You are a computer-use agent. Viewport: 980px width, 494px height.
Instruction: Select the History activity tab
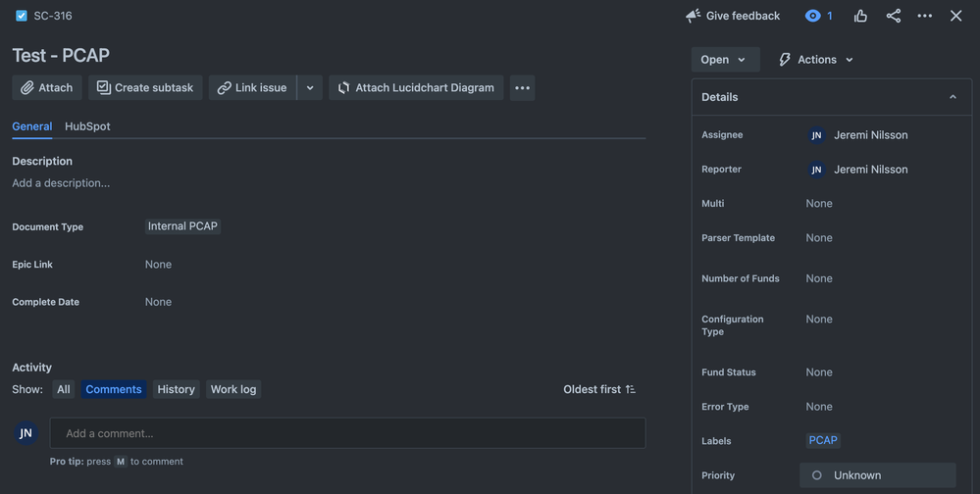click(x=177, y=389)
